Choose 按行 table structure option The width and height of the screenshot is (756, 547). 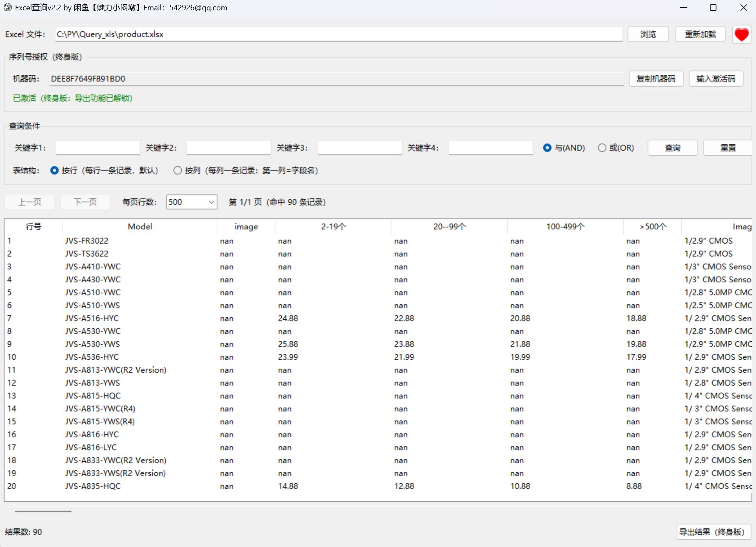pos(55,170)
